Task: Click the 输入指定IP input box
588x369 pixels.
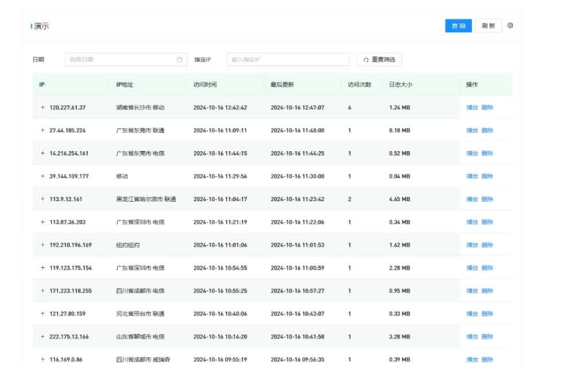Action: pos(287,59)
